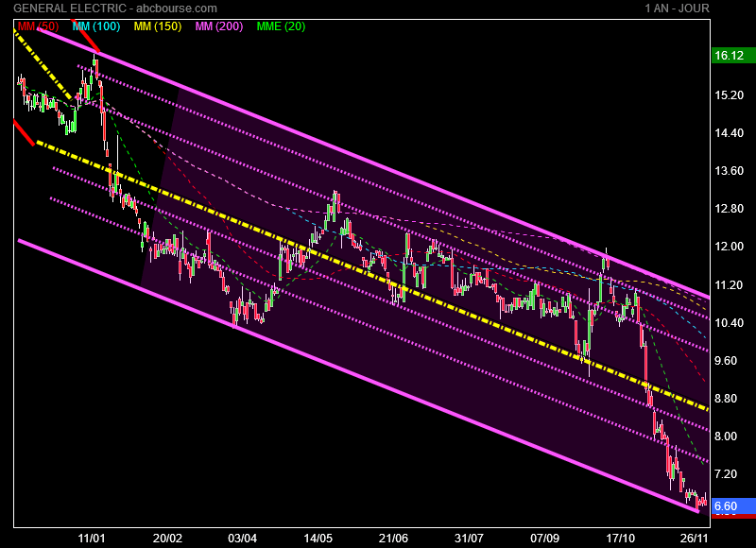The image size is (756, 548).
Task: Click the 31/07 date axis label
Action: pos(469,539)
